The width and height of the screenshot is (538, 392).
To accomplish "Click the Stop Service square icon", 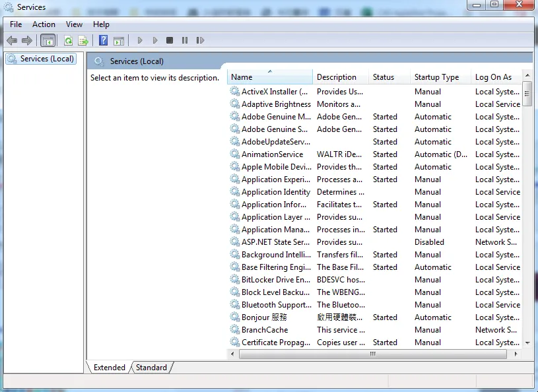I will point(170,40).
